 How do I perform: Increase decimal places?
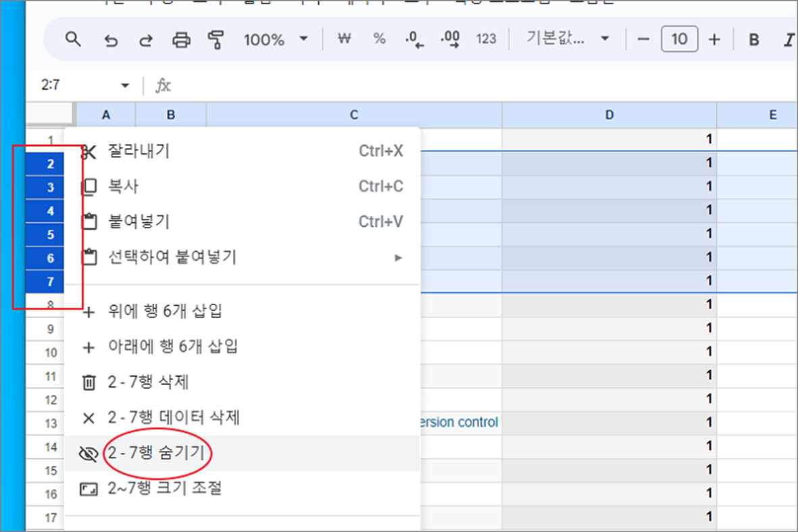[450, 39]
